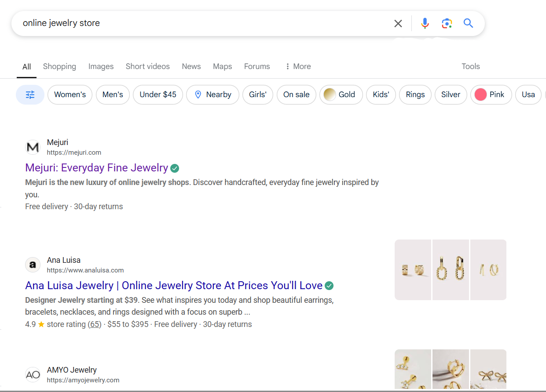Select the Men's filter chip
Screen dimensions: 546x392
pos(113,94)
